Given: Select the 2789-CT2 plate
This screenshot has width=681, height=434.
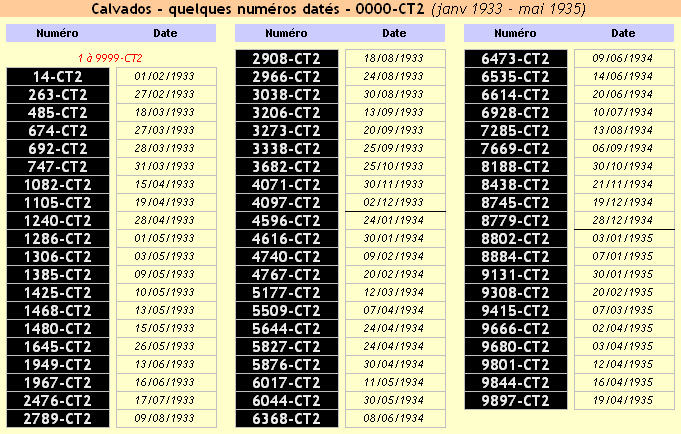Looking at the screenshot, I should 58,419.
